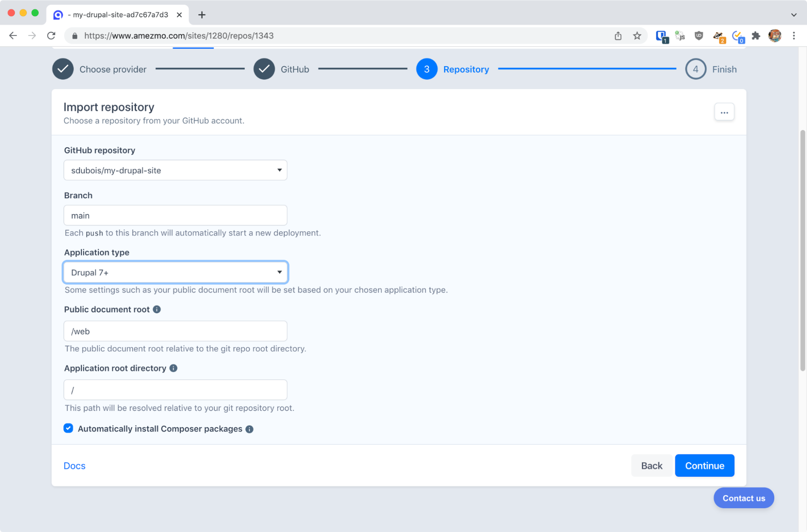Image resolution: width=807 pixels, height=532 pixels.
Task: Click the extension icon with orange badge 2
Action: 719,37
